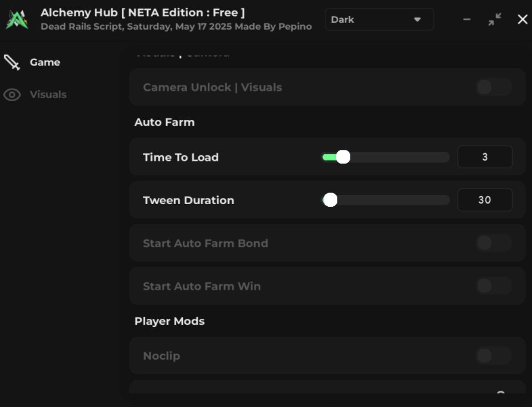Click the Time To Load value field
This screenshot has width=532, height=407.
click(x=485, y=157)
